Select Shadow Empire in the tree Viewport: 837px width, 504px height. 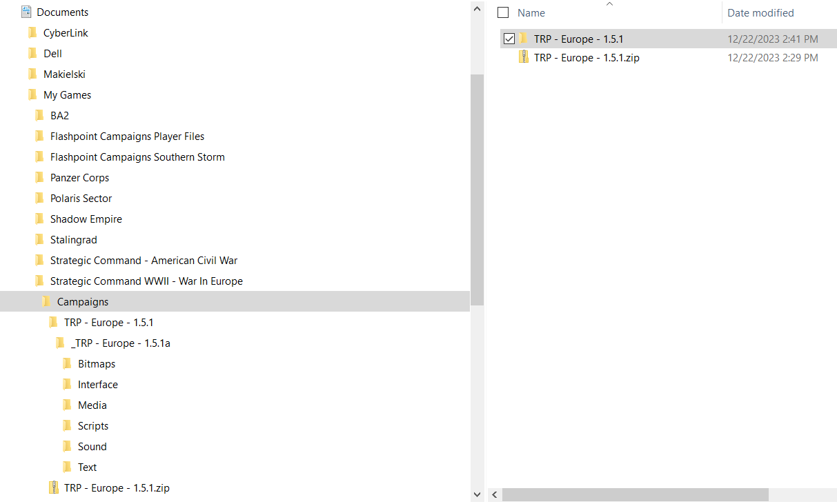[x=86, y=219]
